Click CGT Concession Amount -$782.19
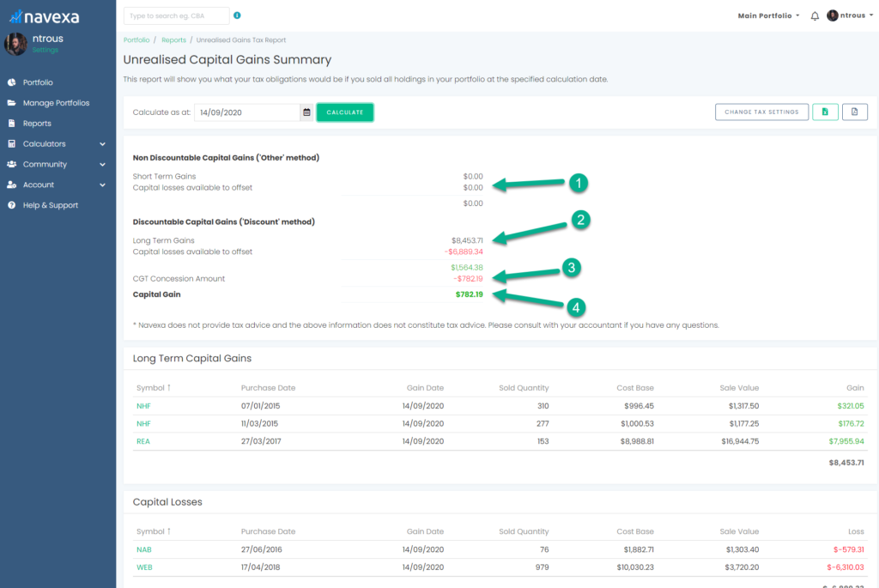879x588 pixels. click(x=468, y=279)
